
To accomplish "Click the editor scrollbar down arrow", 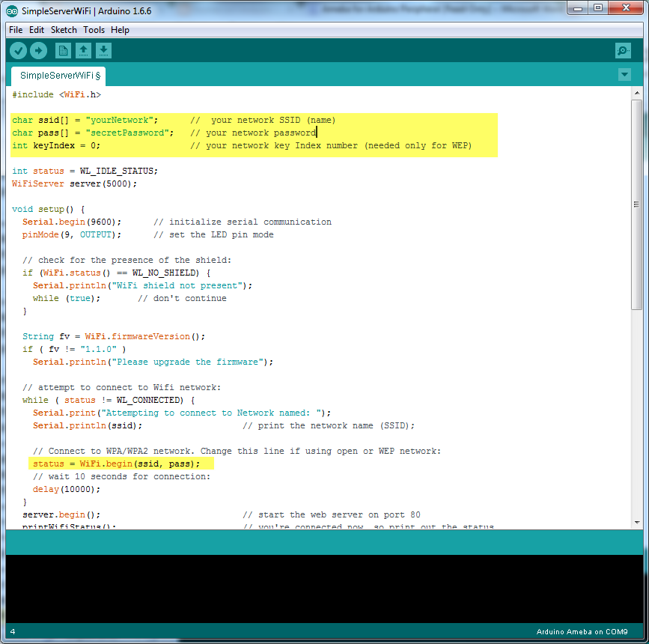I will click(636, 523).
